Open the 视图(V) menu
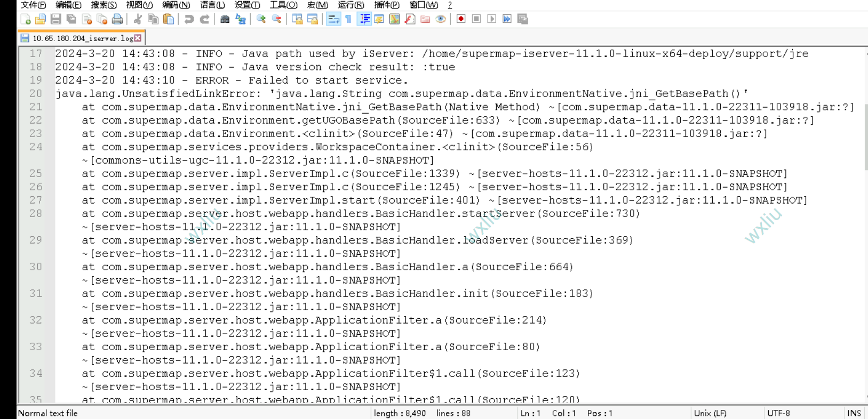868x419 pixels. (139, 5)
